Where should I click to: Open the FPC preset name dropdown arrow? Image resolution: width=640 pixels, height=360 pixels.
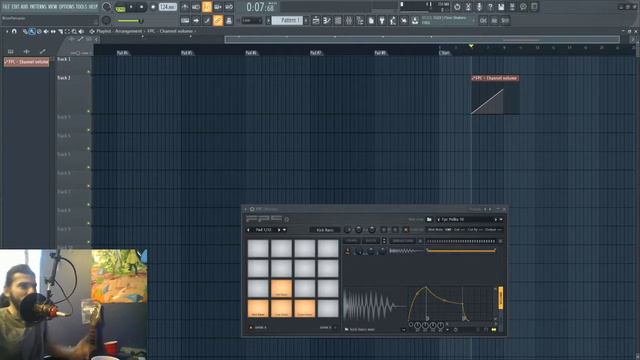tap(501, 220)
